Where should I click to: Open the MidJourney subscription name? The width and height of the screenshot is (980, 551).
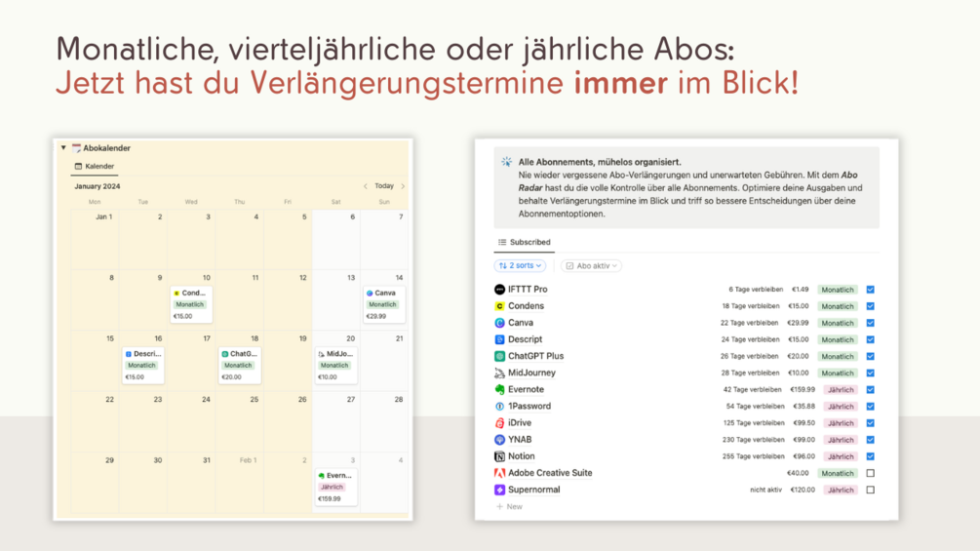pyautogui.click(x=531, y=373)
